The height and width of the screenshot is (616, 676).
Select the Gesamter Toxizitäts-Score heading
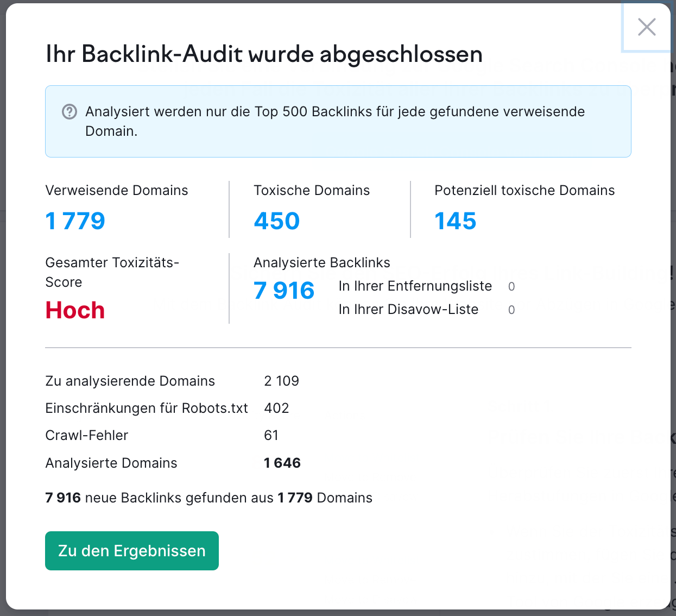pyautogui.click(x=112, y=272)
